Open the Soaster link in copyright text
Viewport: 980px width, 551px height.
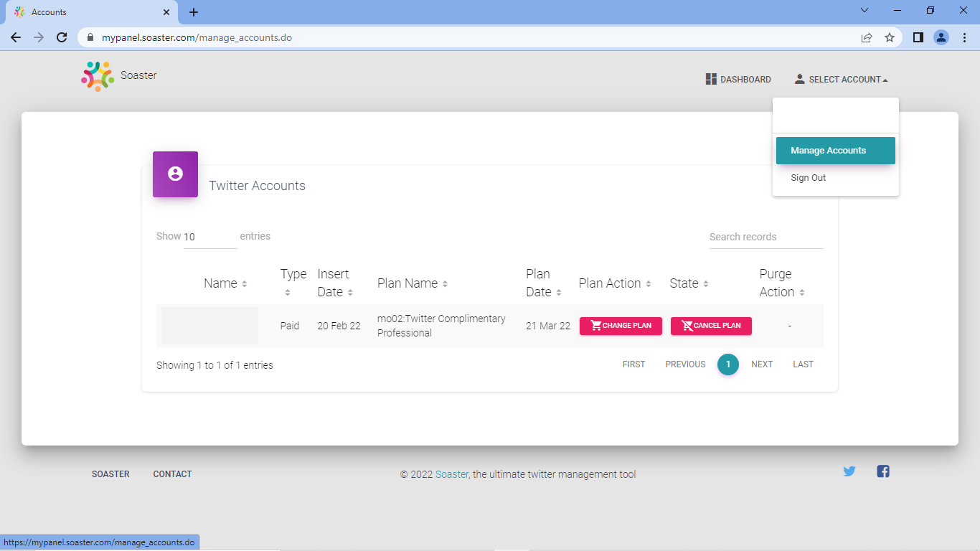click(x=452, y=474)
